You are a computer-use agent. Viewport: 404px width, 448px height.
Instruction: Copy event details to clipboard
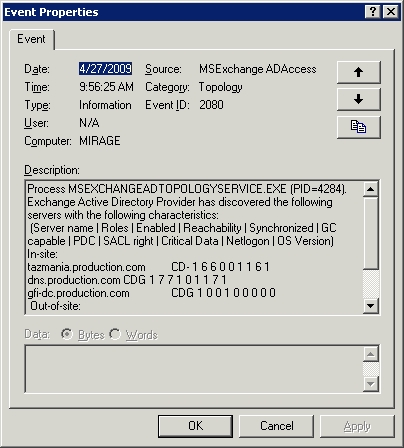click(358, 127)
